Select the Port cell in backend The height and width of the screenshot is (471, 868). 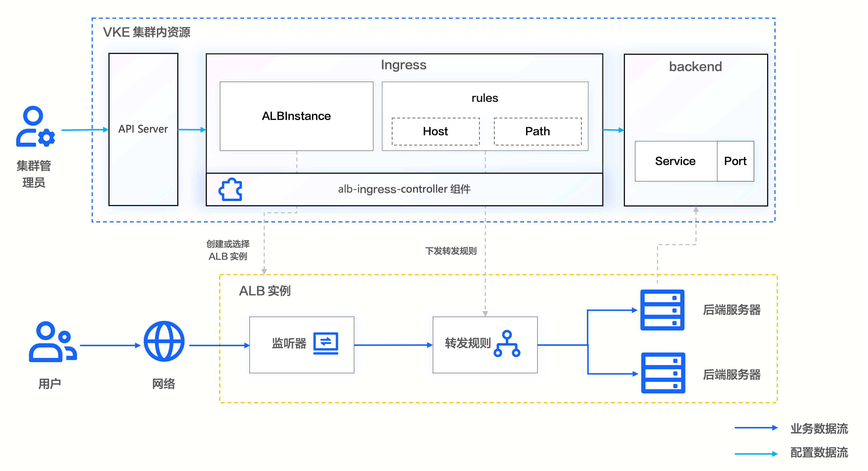736,161
